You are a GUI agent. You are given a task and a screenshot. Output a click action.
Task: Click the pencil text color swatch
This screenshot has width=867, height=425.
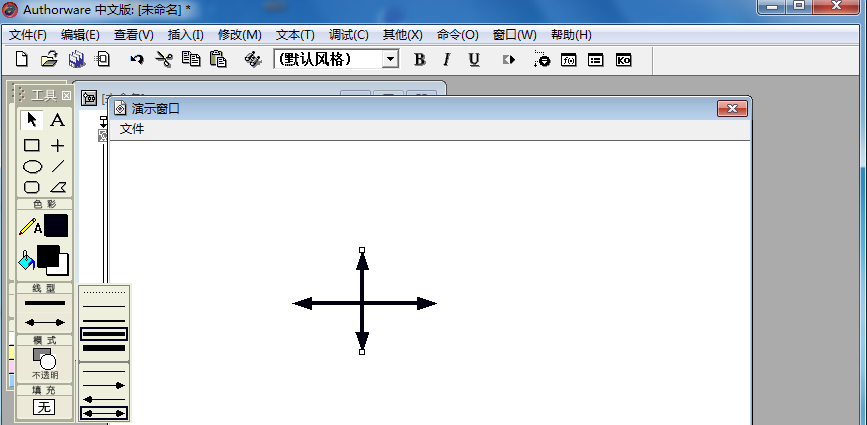point(56,225)
